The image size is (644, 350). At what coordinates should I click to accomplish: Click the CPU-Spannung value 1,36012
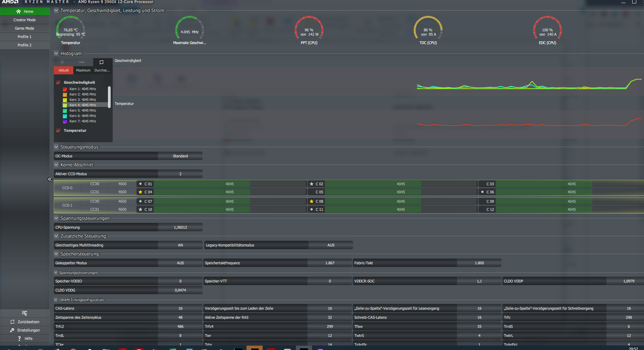point(180,227)
